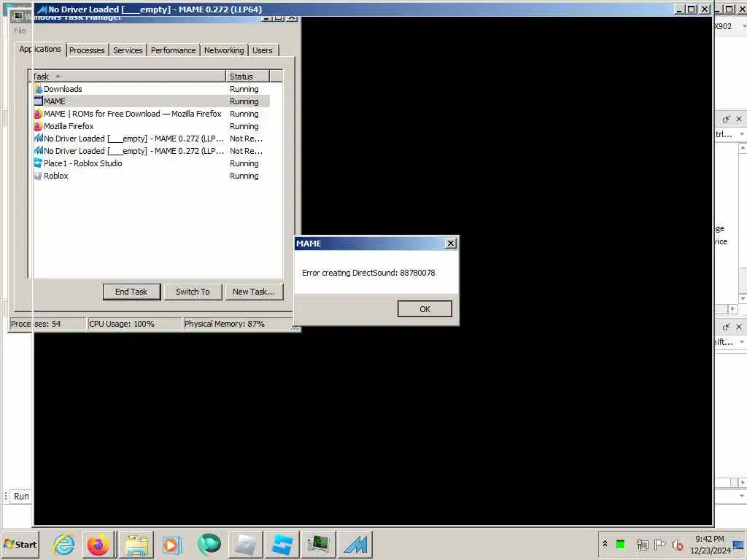Close the lower right panel
Viewport: 747px width, 560px height.
click(739, 327)
